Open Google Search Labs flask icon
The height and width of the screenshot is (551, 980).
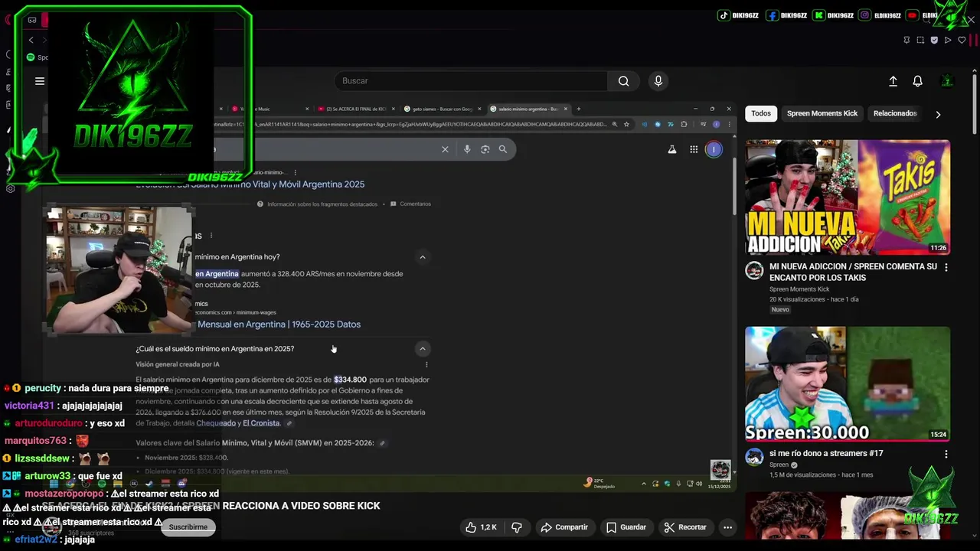(672, 149)
